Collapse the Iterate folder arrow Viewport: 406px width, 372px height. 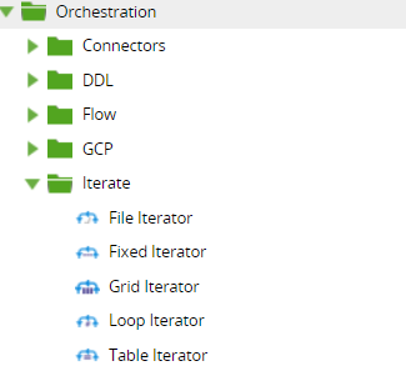tap(33, 184)
